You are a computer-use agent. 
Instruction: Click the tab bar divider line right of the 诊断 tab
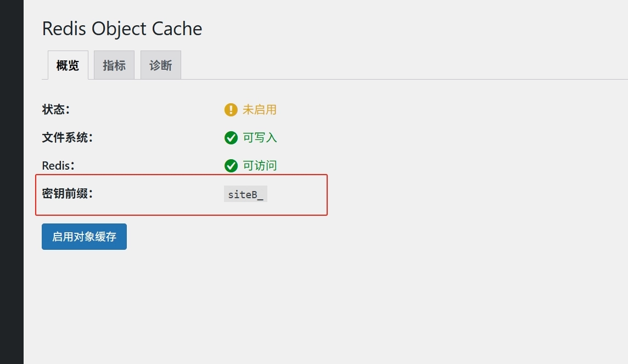pos(405,79)
